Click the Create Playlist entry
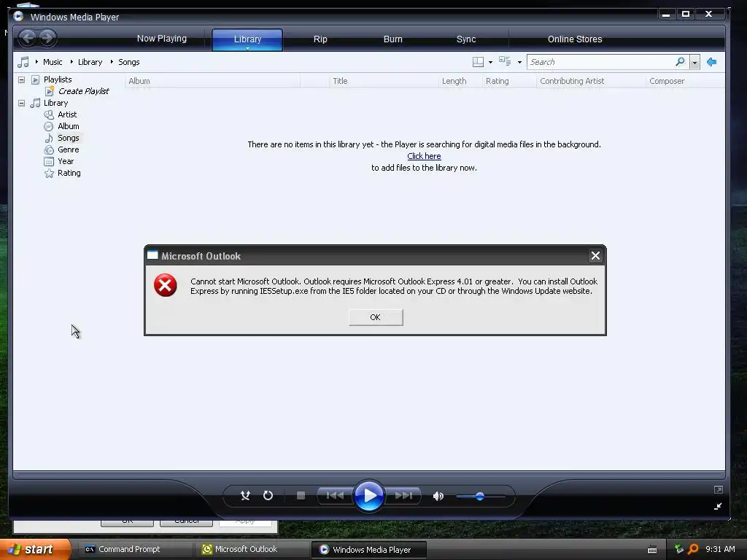Image resolution: width=747 pixels, height=560 pixels. (84, 91)
